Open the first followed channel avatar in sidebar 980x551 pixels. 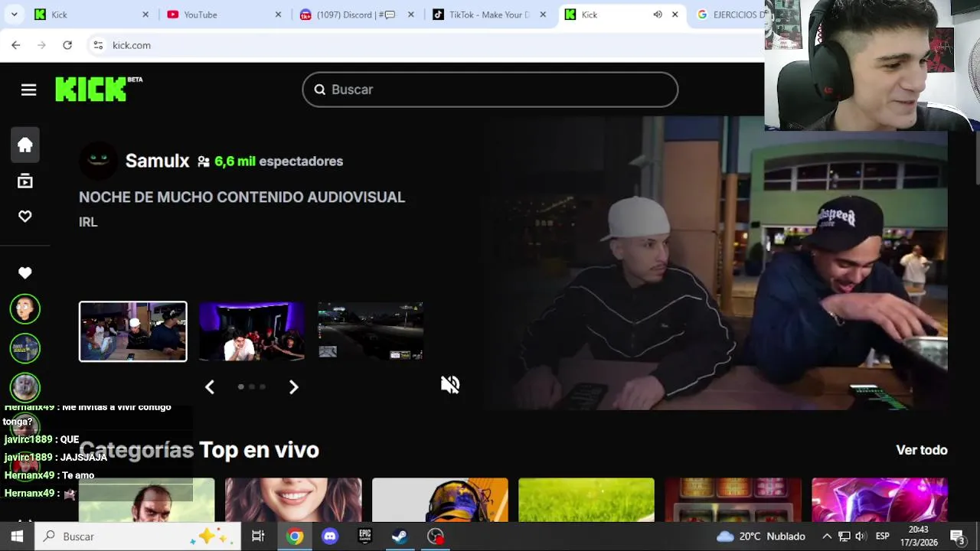[25, 309]
